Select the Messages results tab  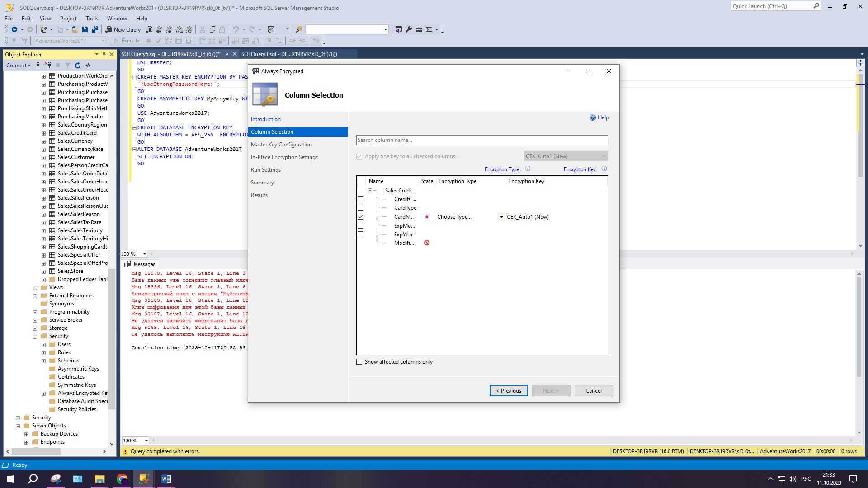pos(140,264)
